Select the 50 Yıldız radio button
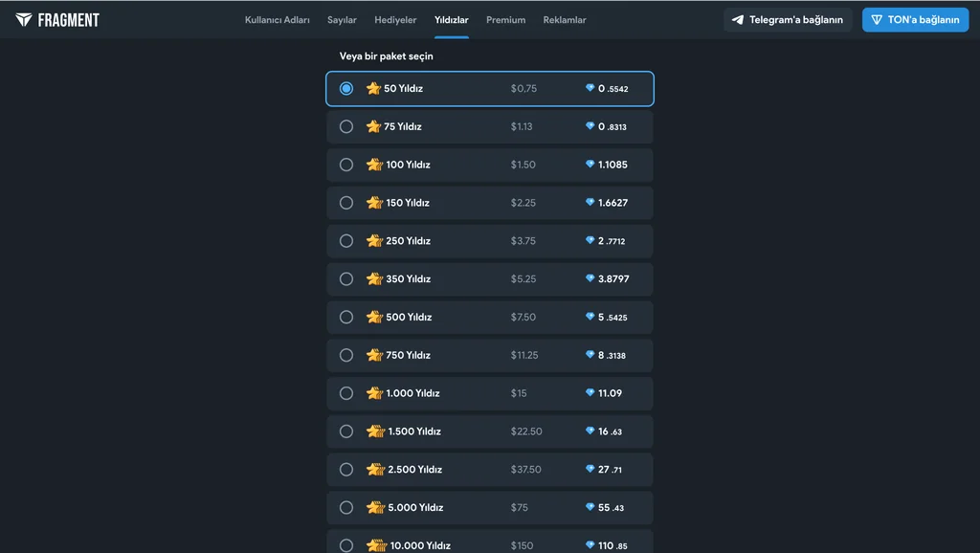 (x=346, y=89)
